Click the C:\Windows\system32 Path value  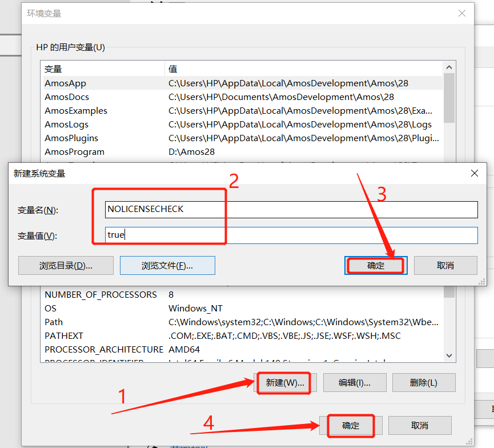tap(303, 322)
